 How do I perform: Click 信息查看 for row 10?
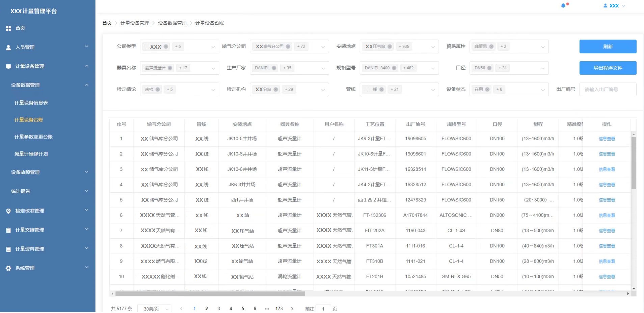coord(607,277)
